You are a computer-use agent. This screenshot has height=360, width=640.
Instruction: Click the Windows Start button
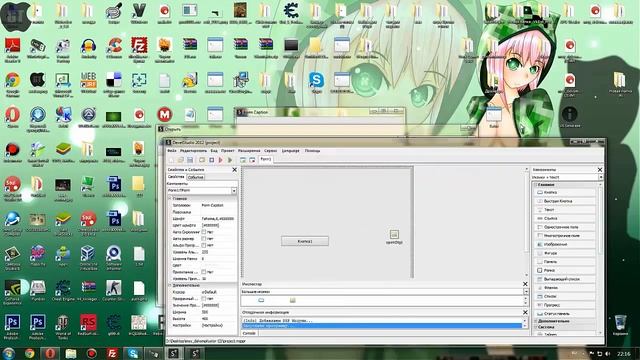(9, 353)
